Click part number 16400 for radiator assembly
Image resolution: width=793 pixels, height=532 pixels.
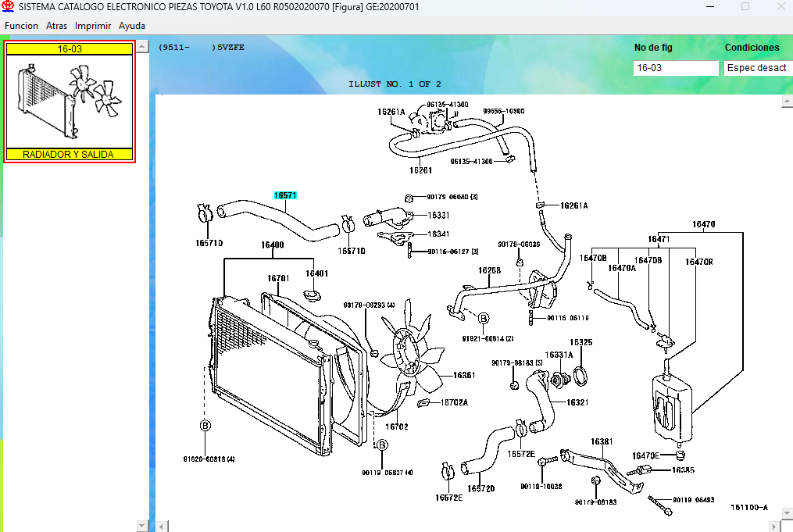point(272,245)
